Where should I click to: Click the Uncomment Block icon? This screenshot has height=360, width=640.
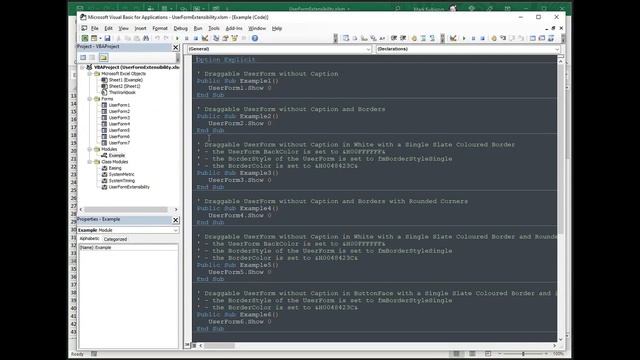[x=432, y=38]
